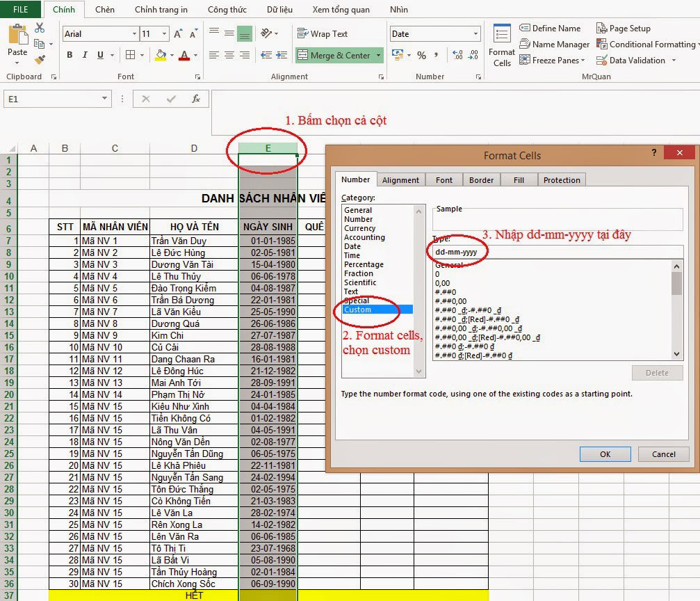Open Conditional Formatting options

647,43
